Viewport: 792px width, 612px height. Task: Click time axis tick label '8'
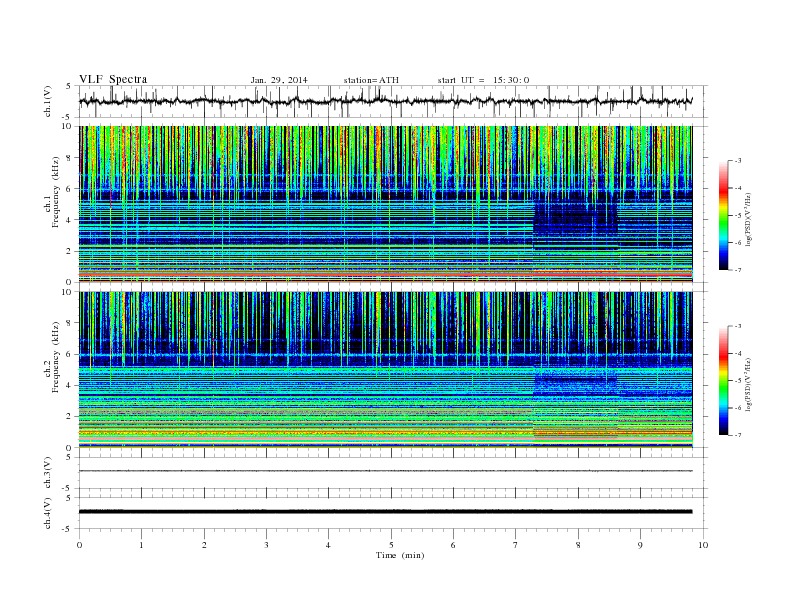[x=578, y=545]
